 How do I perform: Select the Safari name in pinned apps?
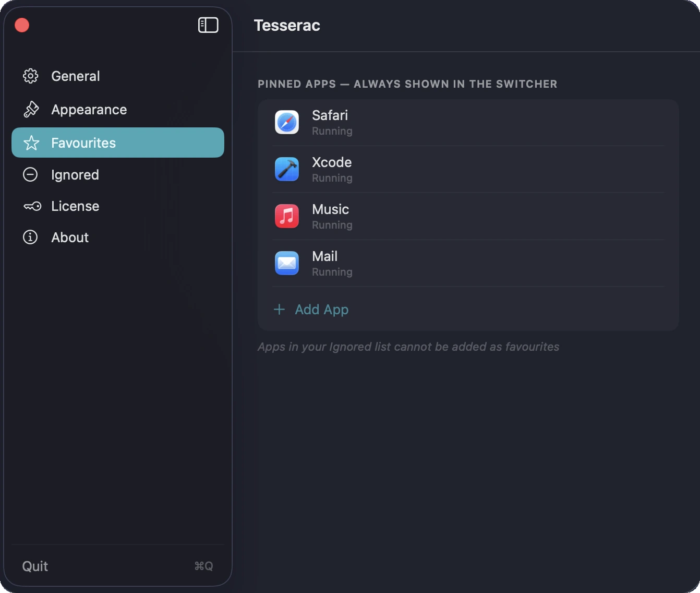click(x=330, y=115)
